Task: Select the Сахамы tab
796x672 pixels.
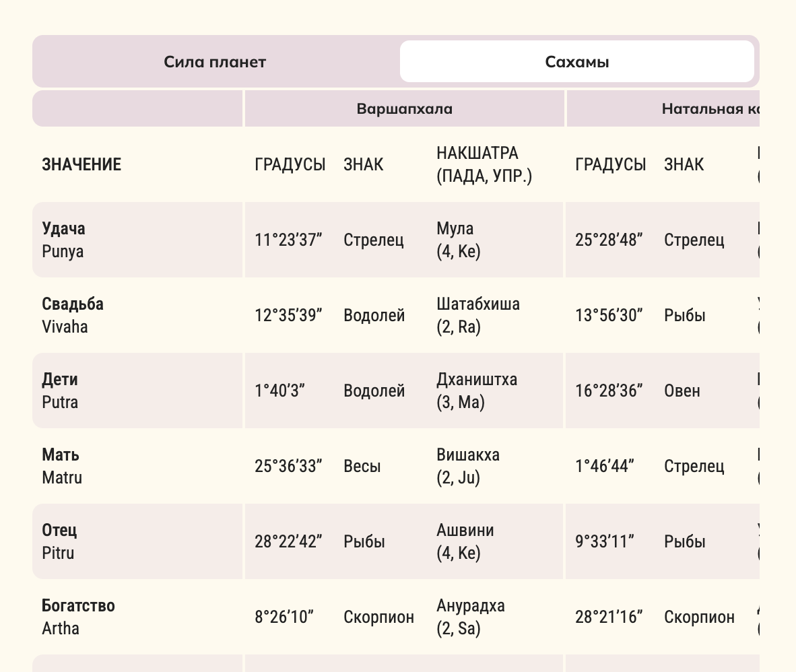Action: [x=576, y=62]
